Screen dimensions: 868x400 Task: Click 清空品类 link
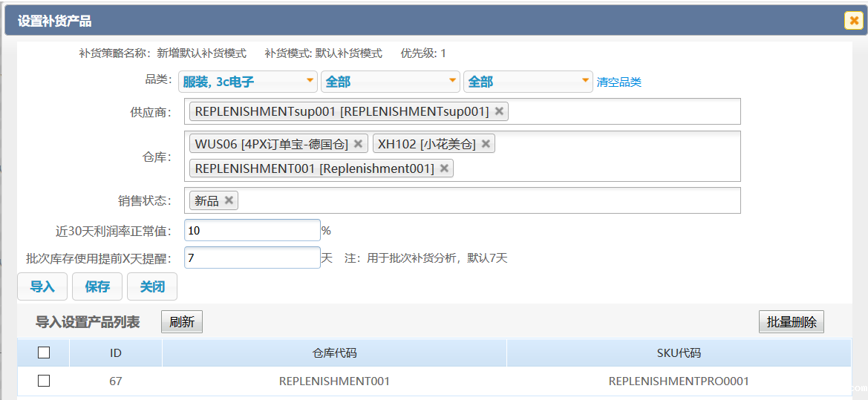pyautogui.click(x=619, y=82)
